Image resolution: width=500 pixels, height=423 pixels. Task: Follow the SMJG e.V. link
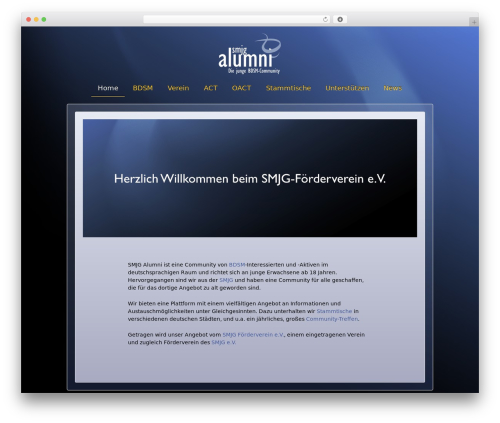(223, 342)
